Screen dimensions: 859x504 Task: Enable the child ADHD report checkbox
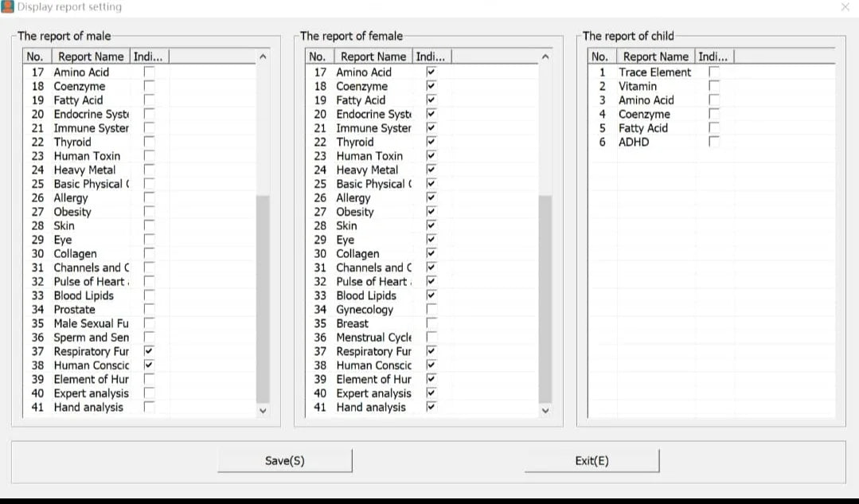(x=714, y=142)
